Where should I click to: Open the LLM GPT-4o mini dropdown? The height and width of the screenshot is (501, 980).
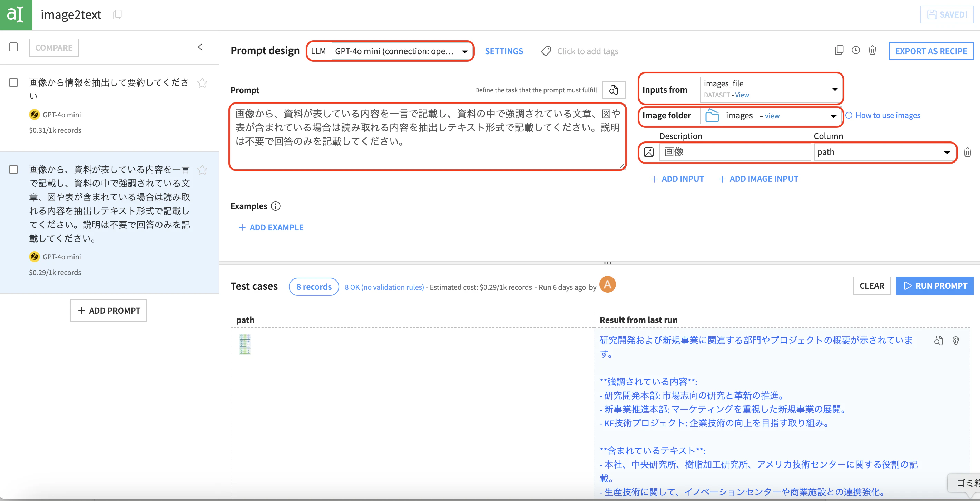[401, 51]
